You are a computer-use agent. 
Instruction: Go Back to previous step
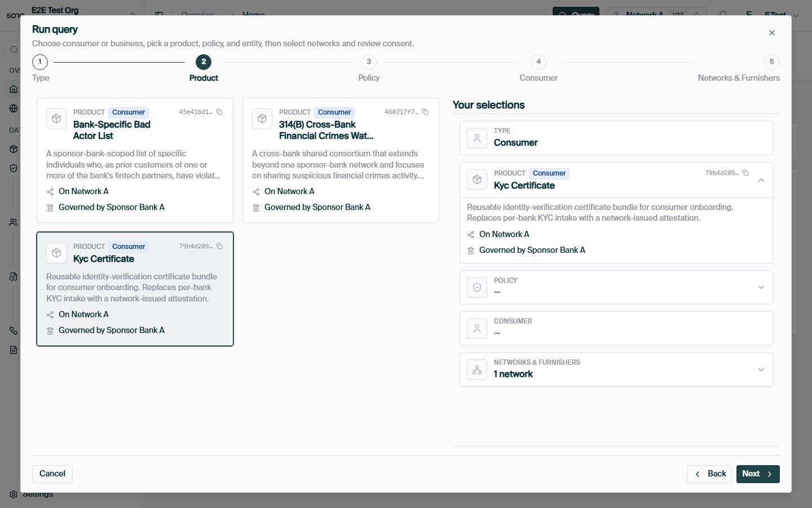[709, 474]
